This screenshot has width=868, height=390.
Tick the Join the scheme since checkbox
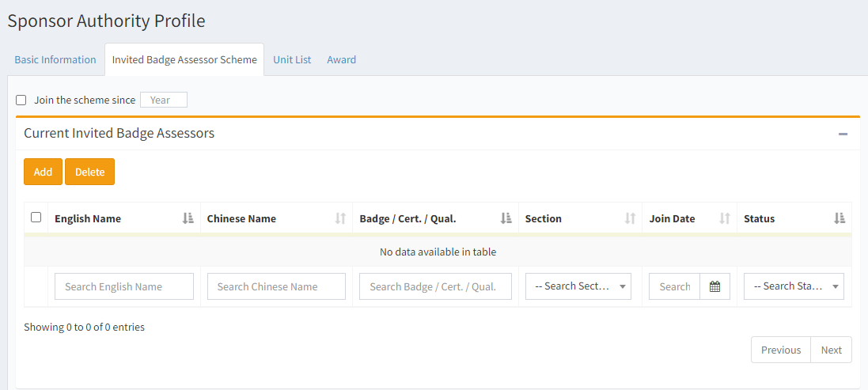21,100
